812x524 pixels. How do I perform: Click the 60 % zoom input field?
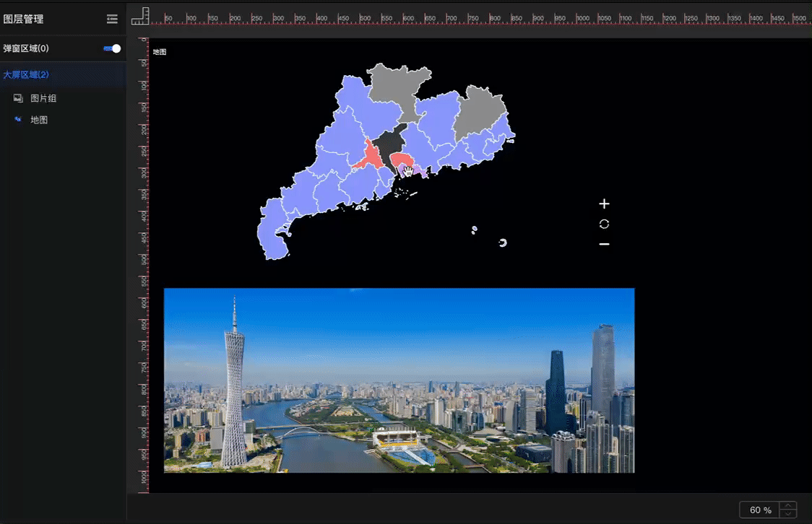point(760,510)
